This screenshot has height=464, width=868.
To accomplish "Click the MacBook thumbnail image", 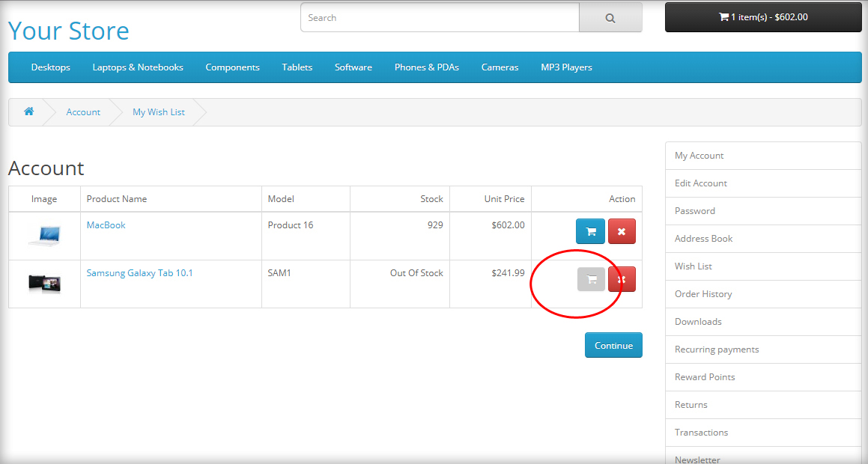I will [x=44, y=236].
